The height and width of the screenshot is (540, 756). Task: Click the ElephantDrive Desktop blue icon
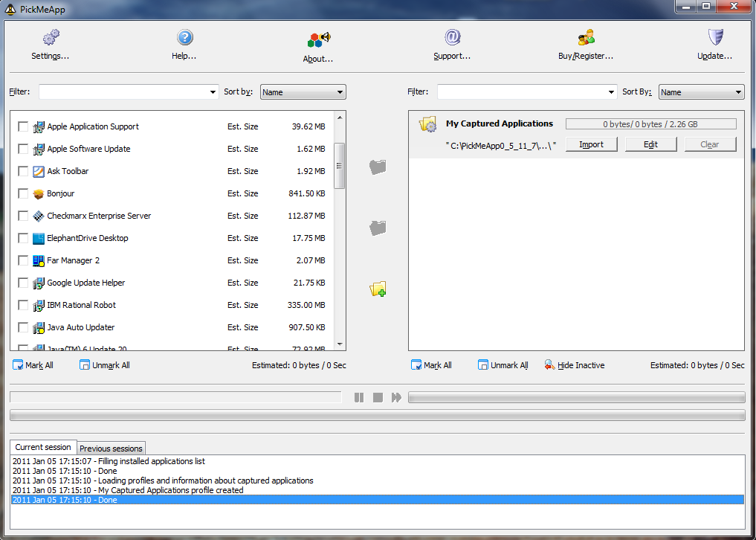39,239
